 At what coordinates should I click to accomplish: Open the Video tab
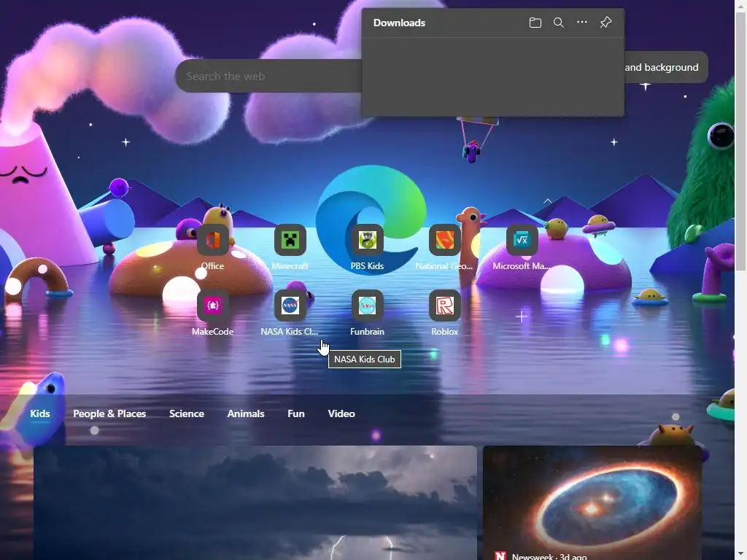pyautogui.click(x=341, y=413)
